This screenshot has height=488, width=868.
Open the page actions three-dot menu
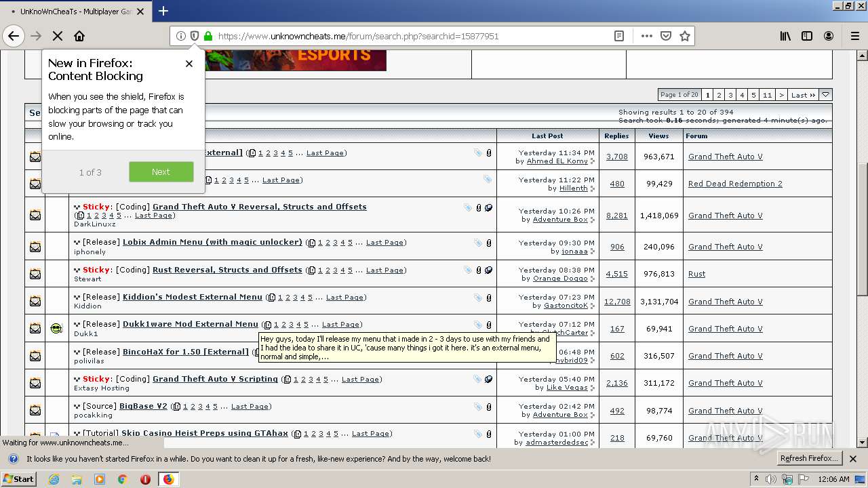tap(646, 36)
